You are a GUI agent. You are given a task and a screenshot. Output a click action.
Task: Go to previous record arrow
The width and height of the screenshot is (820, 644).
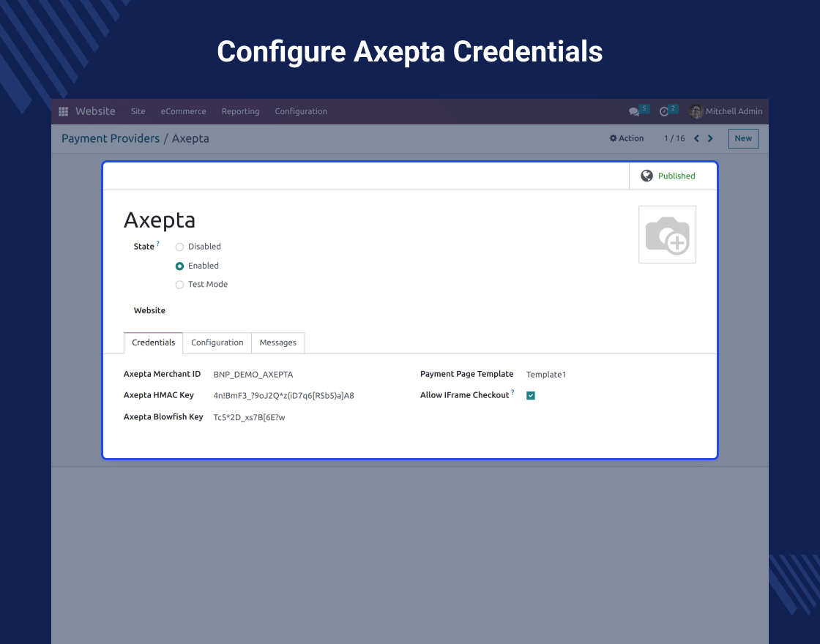click(696, 138)
